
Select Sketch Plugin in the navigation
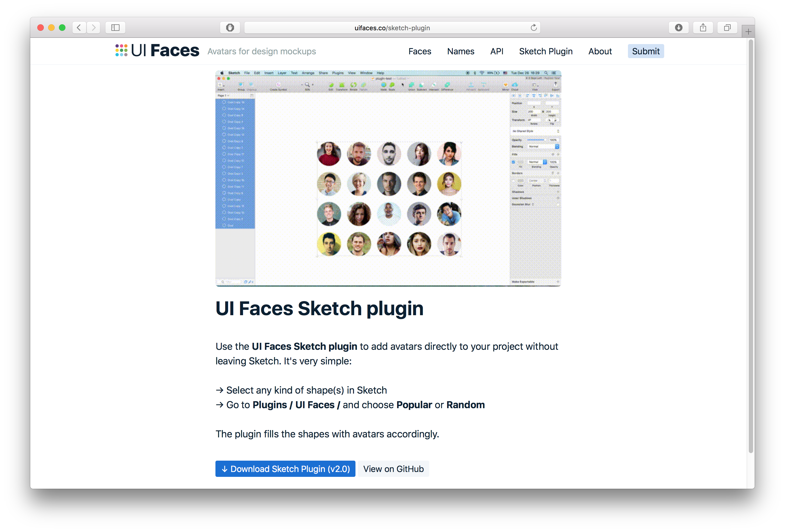pos(545,51)
